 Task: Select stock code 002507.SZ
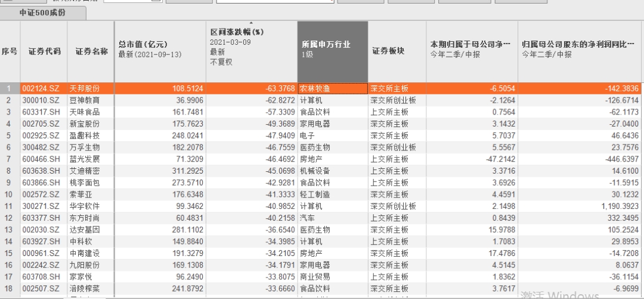[x=44, y=288]
